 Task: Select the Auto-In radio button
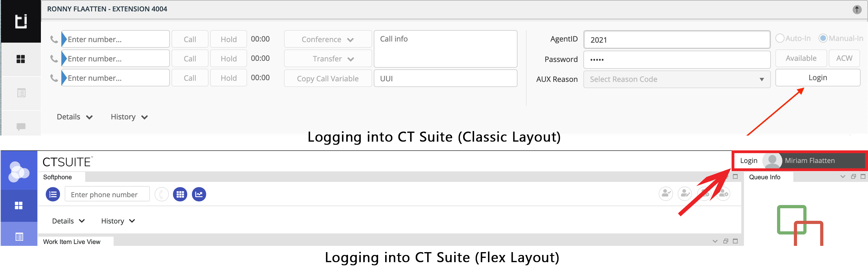(x=780, y=38)
